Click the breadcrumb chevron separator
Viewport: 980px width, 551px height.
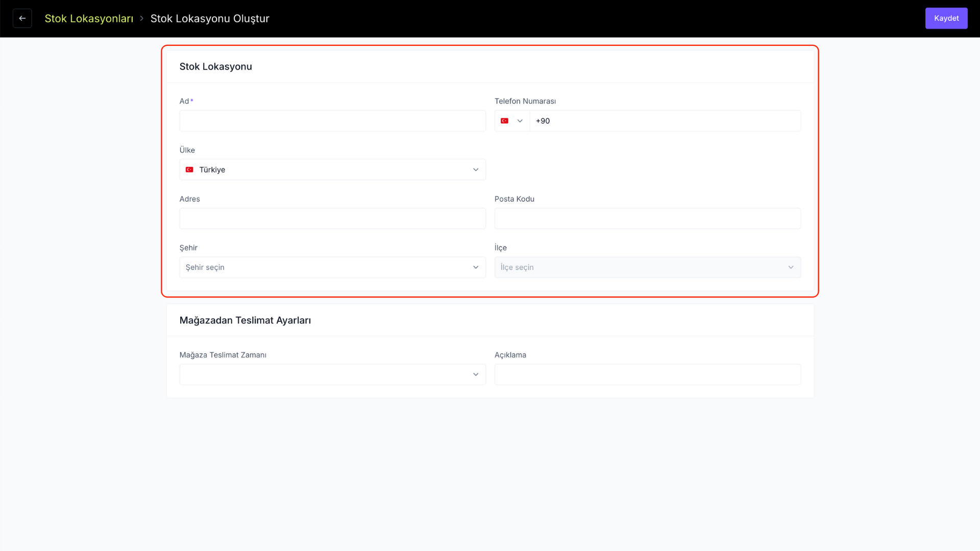[x=142, y=18]
